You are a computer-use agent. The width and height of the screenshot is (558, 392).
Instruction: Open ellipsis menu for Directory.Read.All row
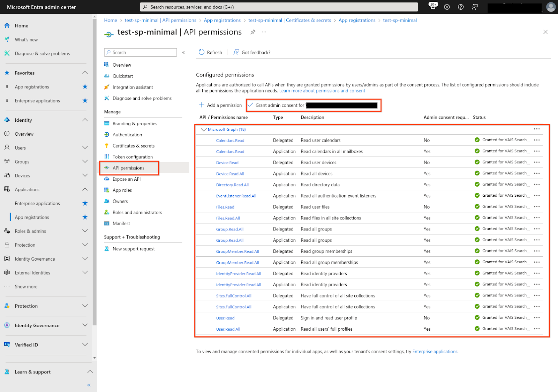[537, 184]
